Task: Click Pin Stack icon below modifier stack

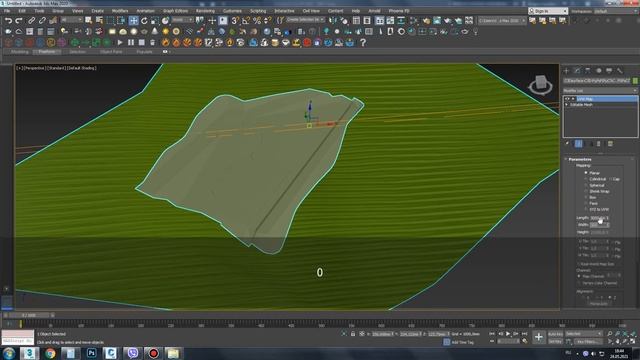Action: point(567,144)
